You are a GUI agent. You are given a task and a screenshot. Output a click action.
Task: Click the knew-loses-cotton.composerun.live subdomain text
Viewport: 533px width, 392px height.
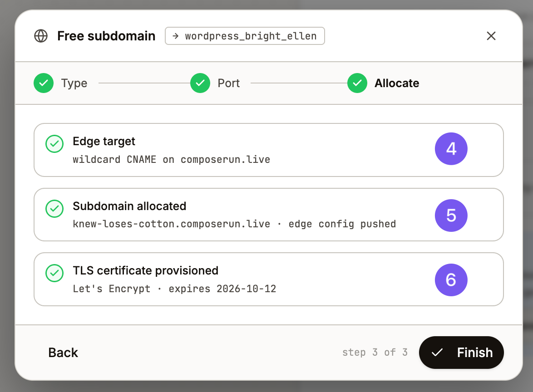171,224
